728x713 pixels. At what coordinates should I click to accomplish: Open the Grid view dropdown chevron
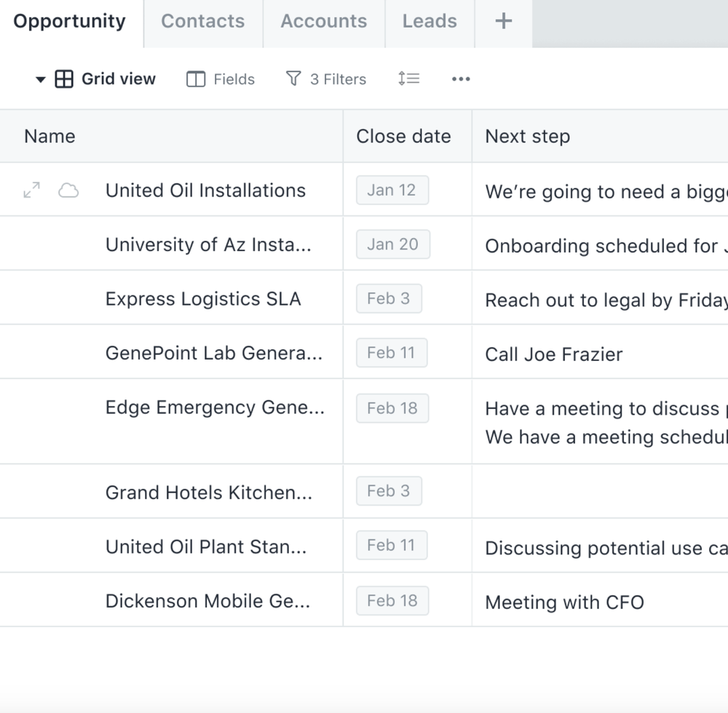(41, 79)
